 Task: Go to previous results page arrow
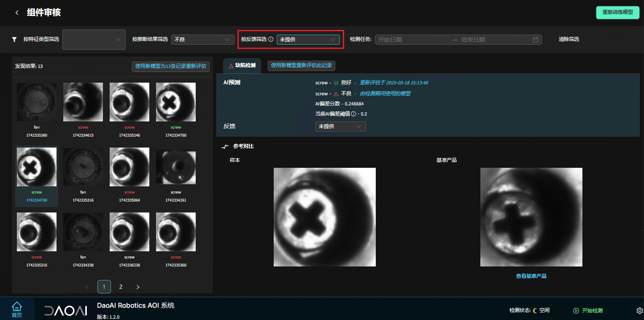coord(87,287)
